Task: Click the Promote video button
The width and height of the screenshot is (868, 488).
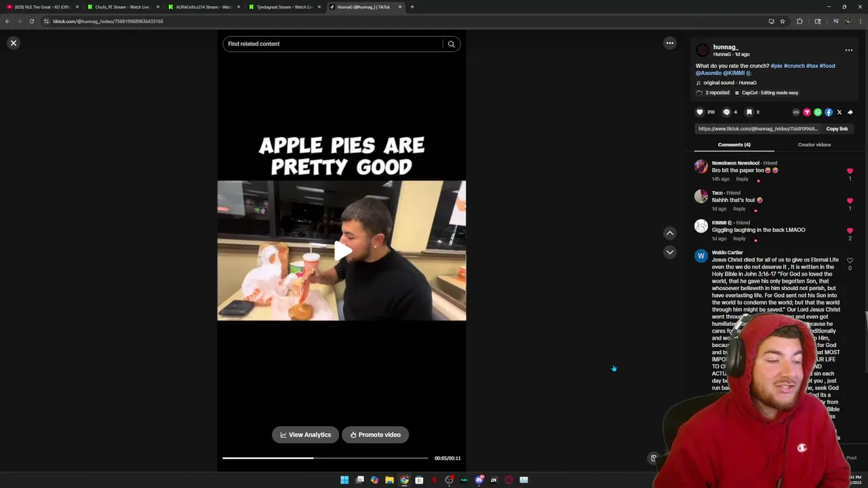Action: tap(375, 434)
